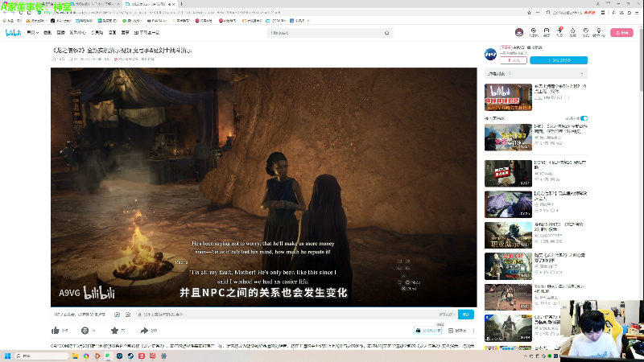Open the danmaku settings icon beside input
The height and width of the screenshot is (362, 644).
point(128,315)
